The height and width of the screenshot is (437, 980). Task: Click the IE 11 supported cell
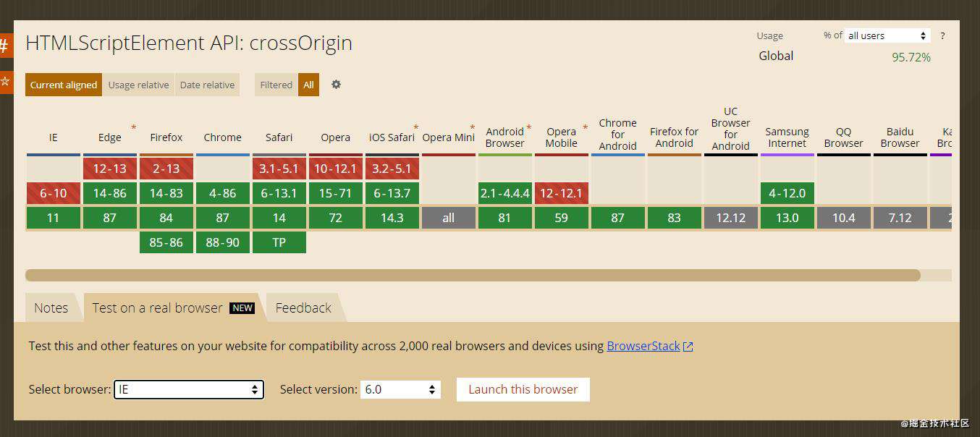[x=54, y=218]
